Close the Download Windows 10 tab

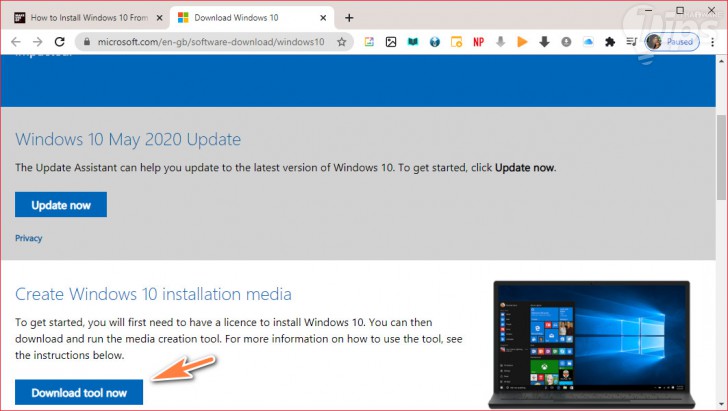coord(323,18)
